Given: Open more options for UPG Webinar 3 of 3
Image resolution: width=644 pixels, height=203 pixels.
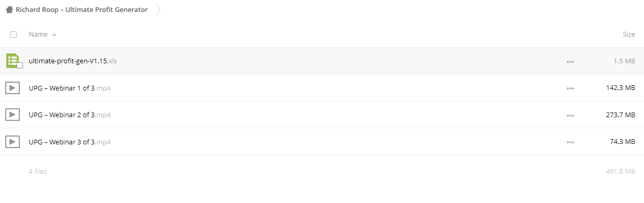Looking at the screenshot, I should [x=570, y=142].
